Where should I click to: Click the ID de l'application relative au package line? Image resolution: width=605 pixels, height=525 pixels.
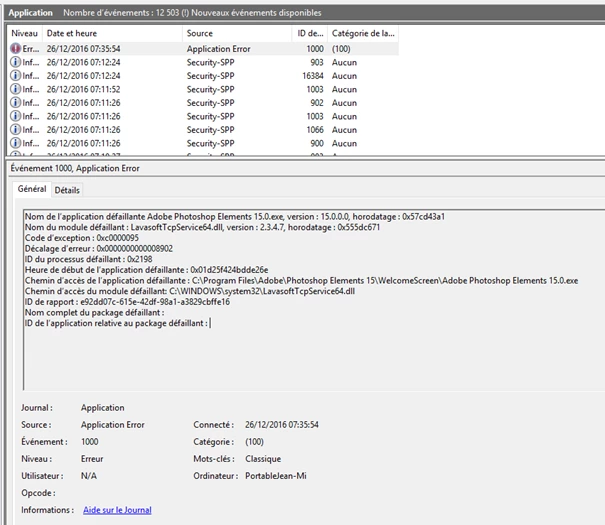117,323
